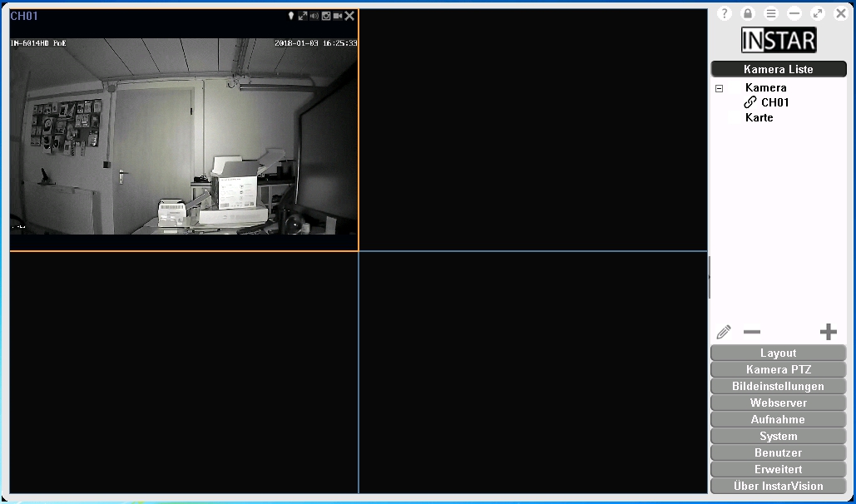
Task: Lock the application with padlock icon
Action: click(x=748, y=13)
